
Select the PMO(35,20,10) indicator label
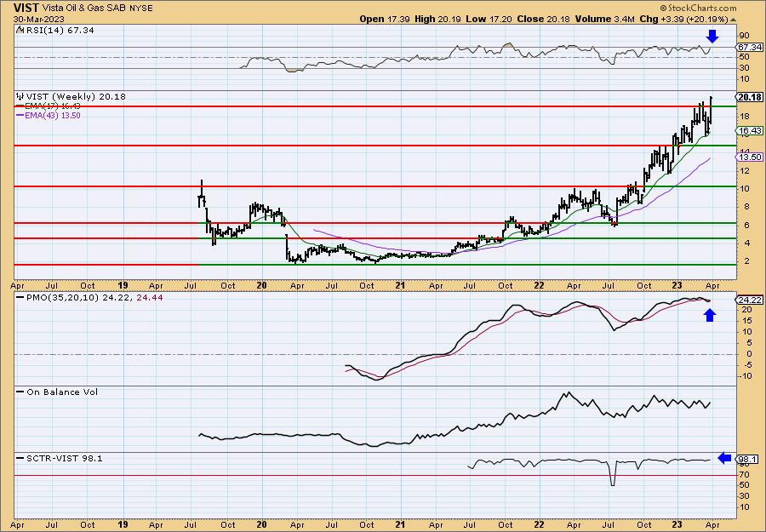(x=62, y=298)
